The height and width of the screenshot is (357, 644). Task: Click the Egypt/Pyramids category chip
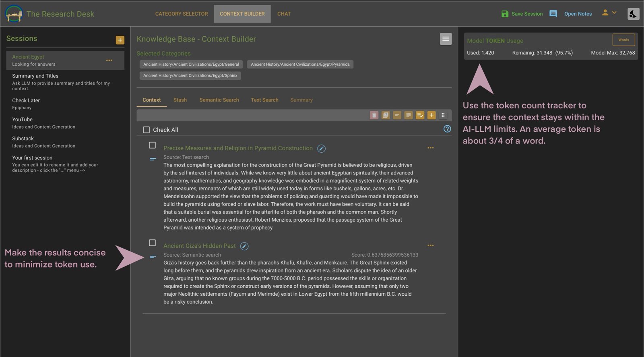(300, 64)
